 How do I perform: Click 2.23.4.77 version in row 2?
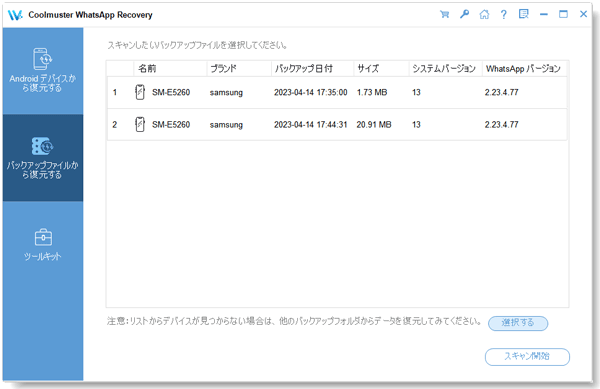coord(502,124)
